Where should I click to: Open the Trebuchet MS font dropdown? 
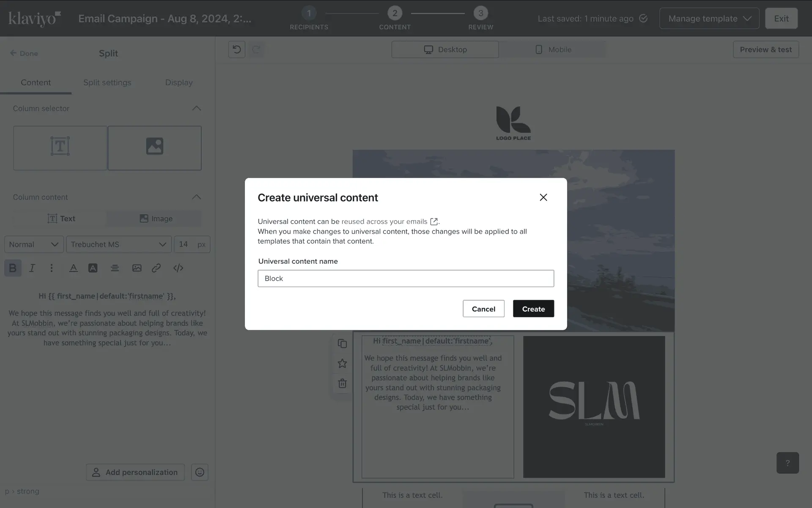118,244
